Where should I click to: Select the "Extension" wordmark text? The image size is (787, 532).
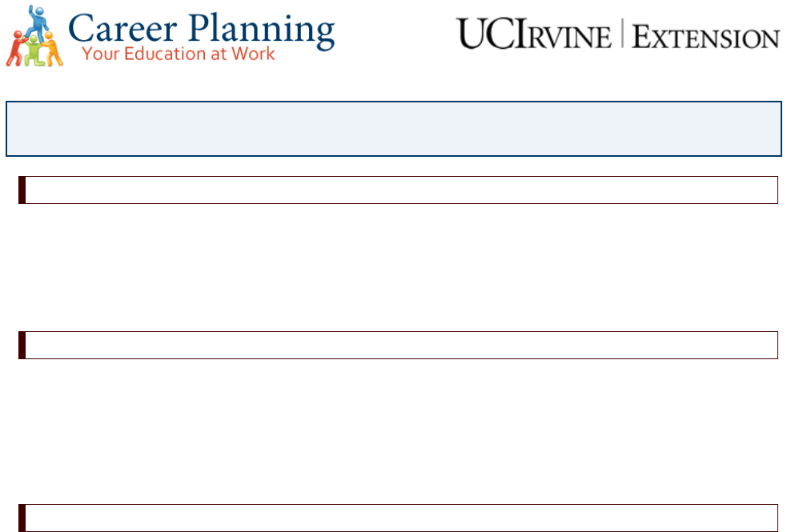pos(705,37)
